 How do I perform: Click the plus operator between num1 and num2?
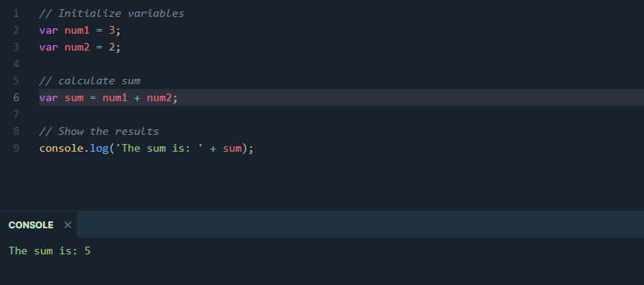click(137, 98)
